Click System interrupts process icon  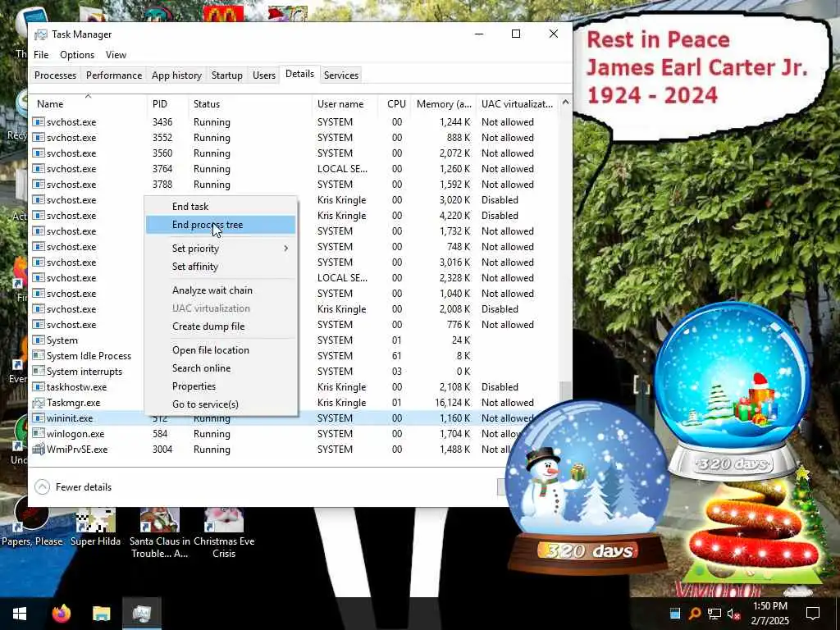click(x=39, y=372)
